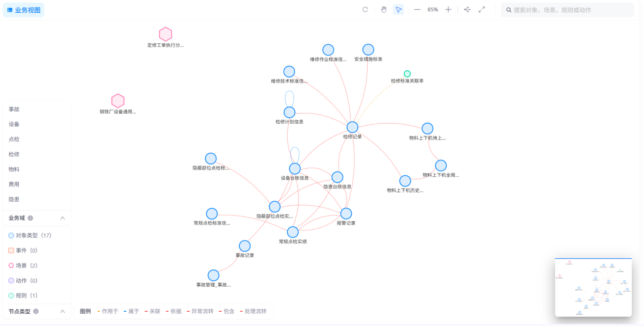Select the 检修计划信息 node
This screenshot has height=326, width=644.
pyautogui.click(x=289, y=112)
